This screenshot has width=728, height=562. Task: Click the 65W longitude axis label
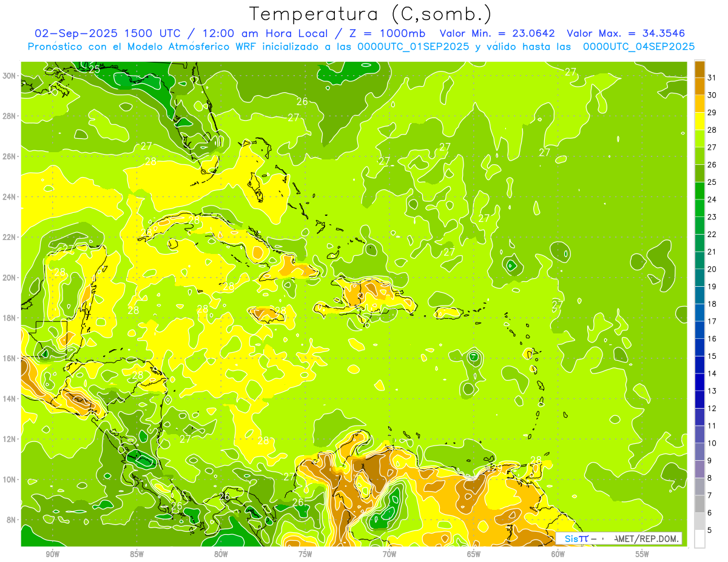tap(474, 554)
